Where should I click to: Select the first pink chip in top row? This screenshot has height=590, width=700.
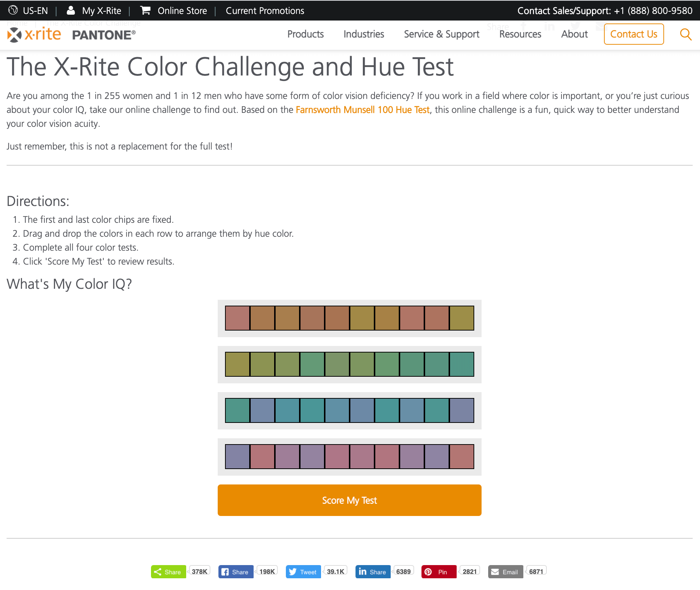(x=237, y=318)
